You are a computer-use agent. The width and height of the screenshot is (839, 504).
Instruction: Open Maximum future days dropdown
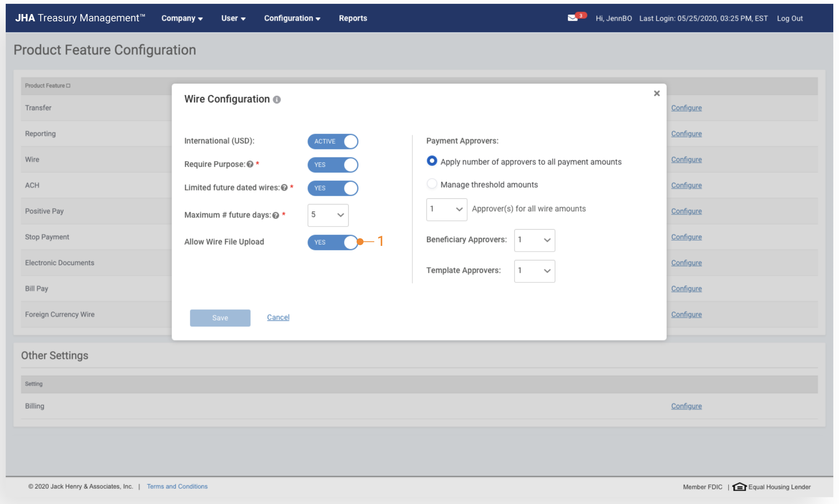328,215
